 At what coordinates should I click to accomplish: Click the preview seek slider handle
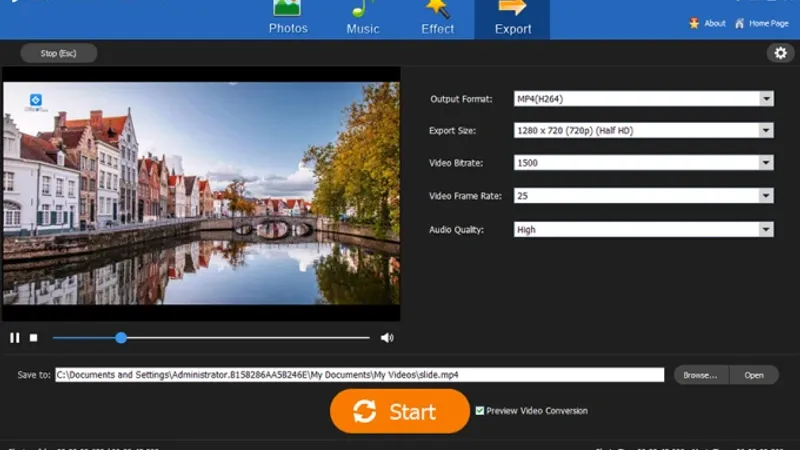click(121, 338)
